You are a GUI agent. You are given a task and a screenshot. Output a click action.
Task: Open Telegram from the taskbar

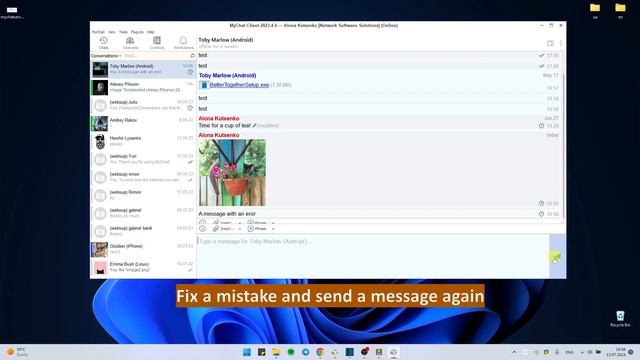[305, 352]
